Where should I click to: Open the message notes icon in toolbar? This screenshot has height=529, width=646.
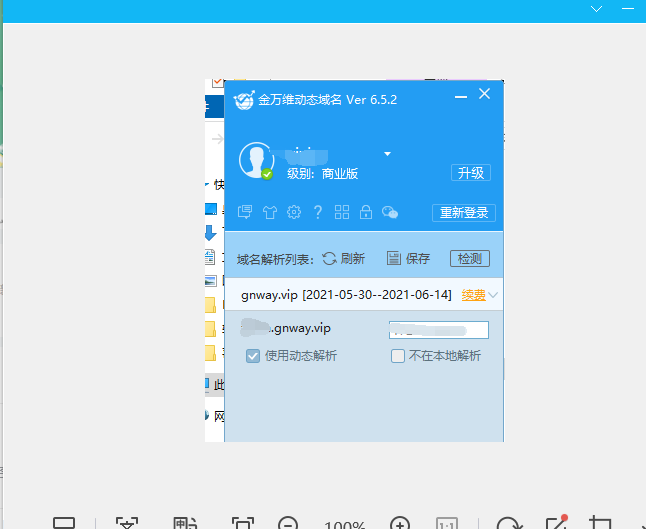tap(245, 212)
